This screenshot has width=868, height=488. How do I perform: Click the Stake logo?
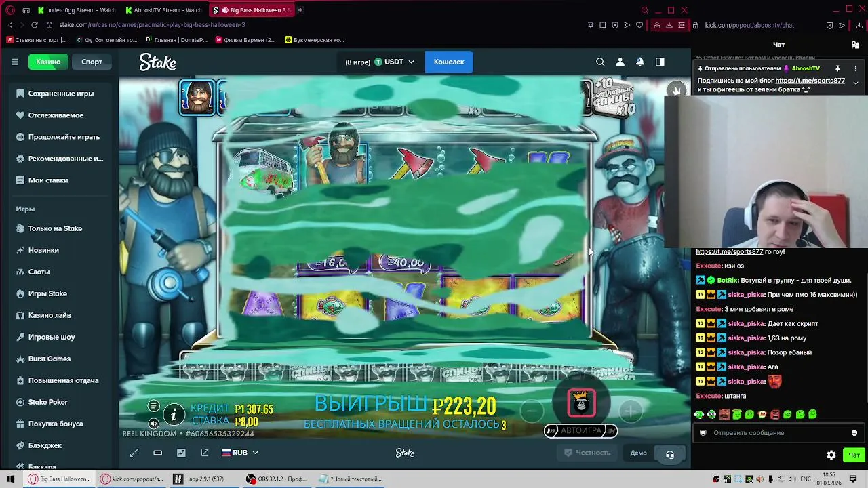(158, 62)
